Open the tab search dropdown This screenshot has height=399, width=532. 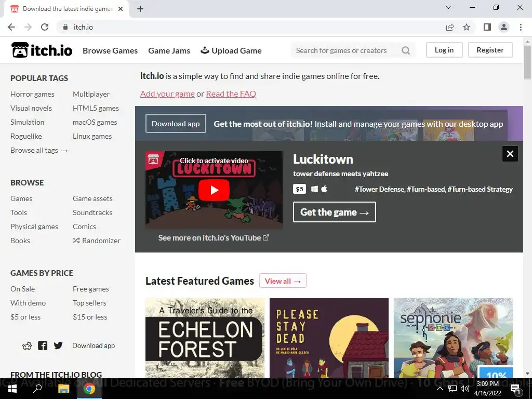tap(448, 7)
